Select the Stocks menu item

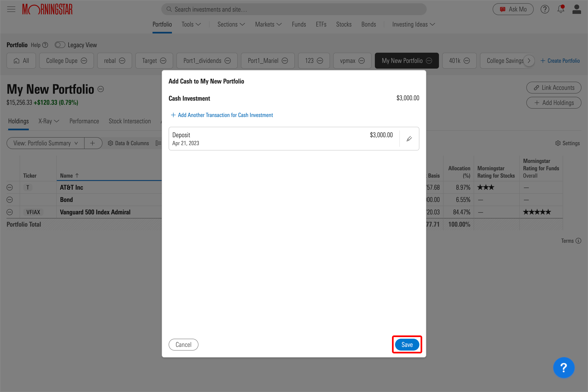point(344,24)
